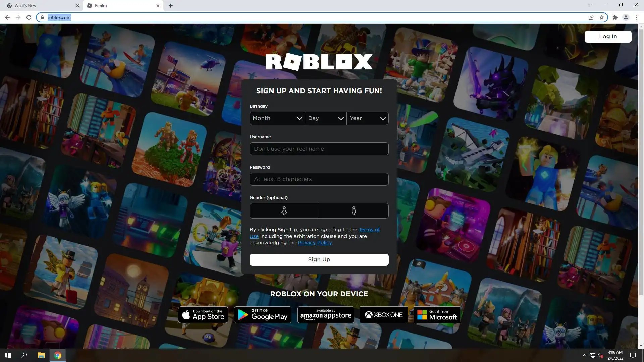The width and height of the screenshot is (644, 362).
Task: Open the Amazon Appstore badge
Action: tap(325, 315)
